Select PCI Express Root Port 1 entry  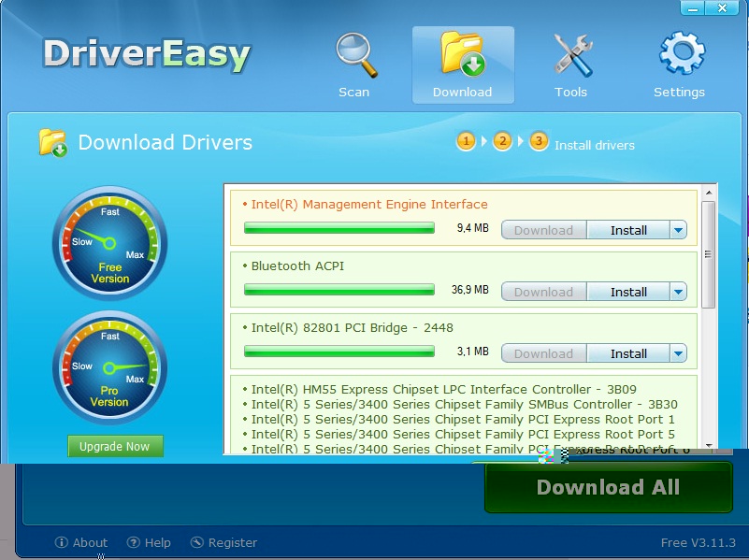tap(463, 419)
